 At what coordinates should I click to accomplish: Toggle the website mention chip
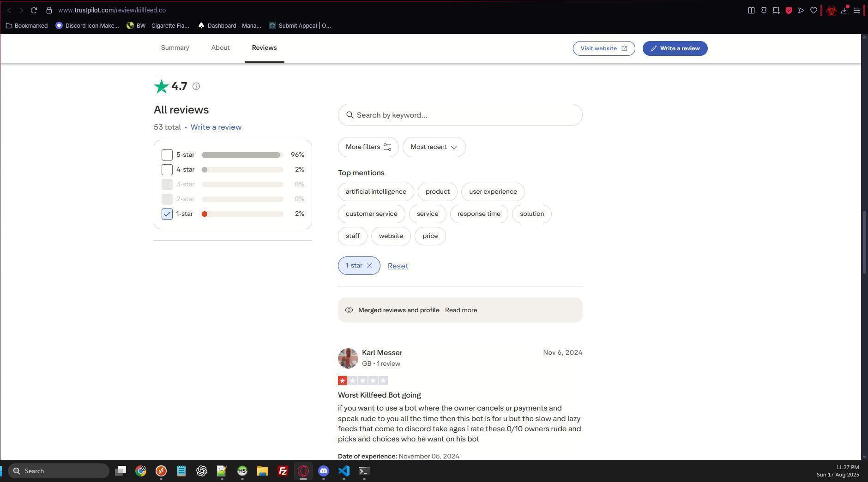coord(391,236)
